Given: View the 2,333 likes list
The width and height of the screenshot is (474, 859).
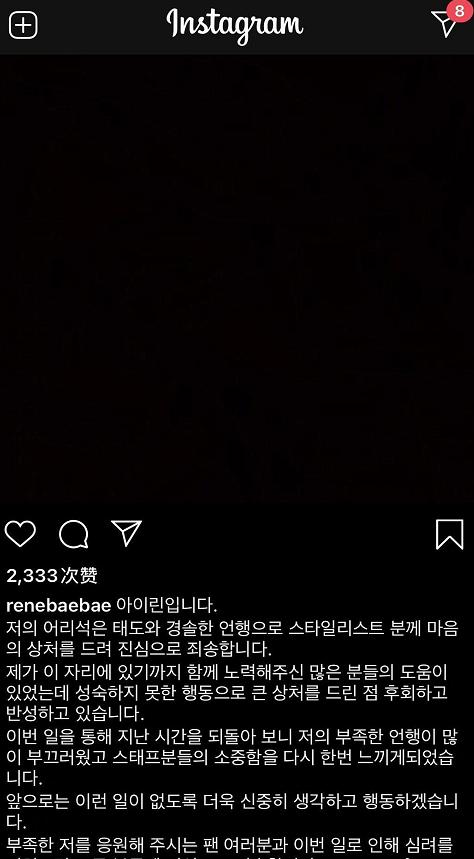Looking at the screenshot, I should pyautogui.click(x=52, y=575).
